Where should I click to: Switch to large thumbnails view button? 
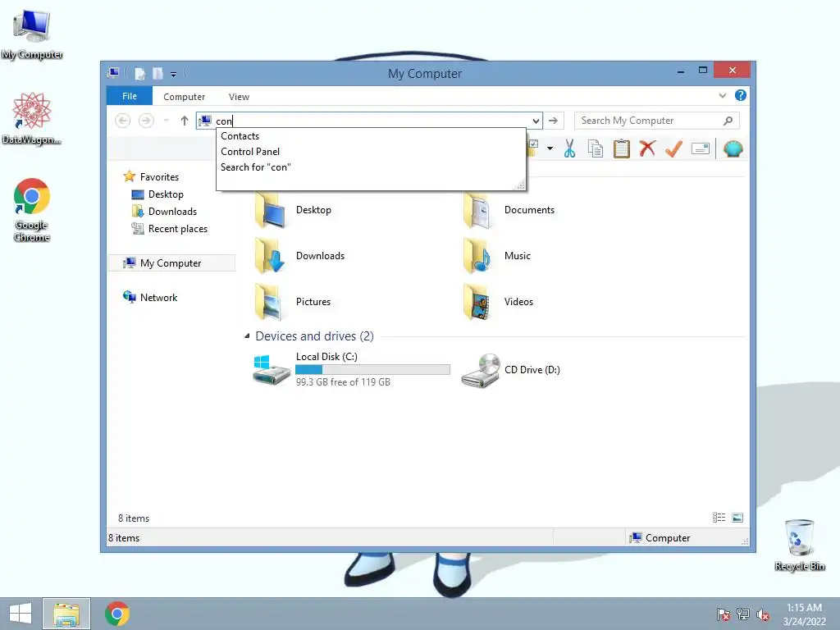(x=737, y=518)
